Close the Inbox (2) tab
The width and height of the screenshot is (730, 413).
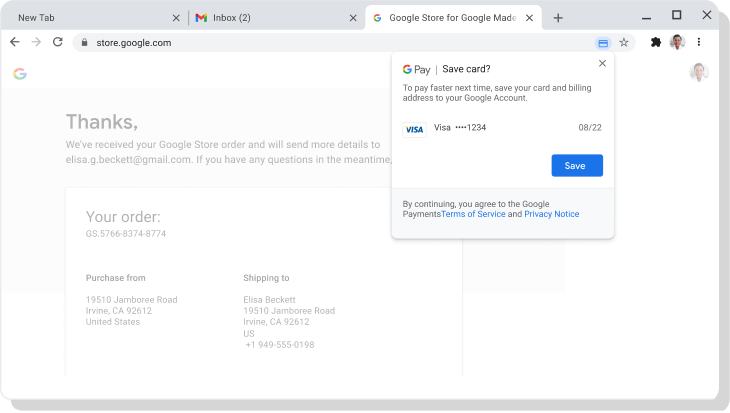point(353,18)
